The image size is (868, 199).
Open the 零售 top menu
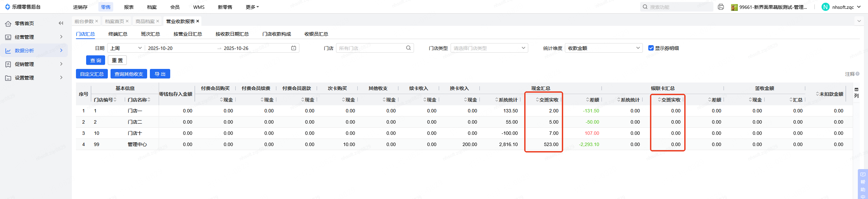pyautogui.click(x=106, y=7)
